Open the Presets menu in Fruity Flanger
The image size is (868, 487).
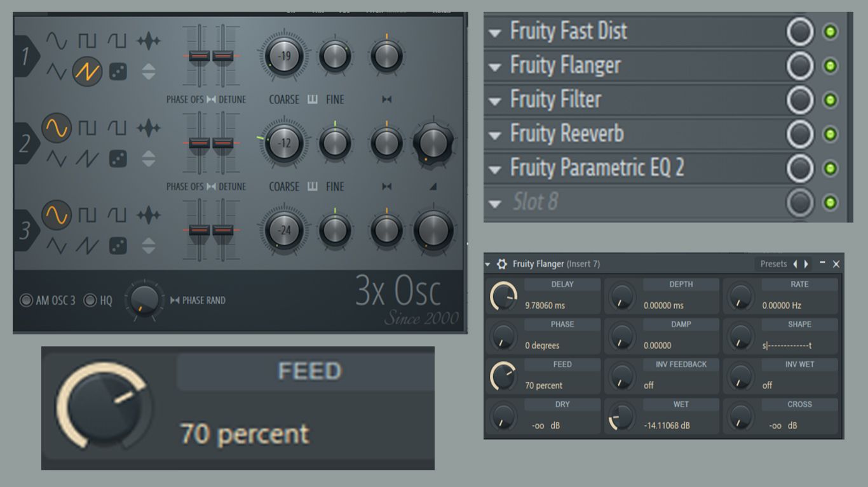tap(773, 264)
